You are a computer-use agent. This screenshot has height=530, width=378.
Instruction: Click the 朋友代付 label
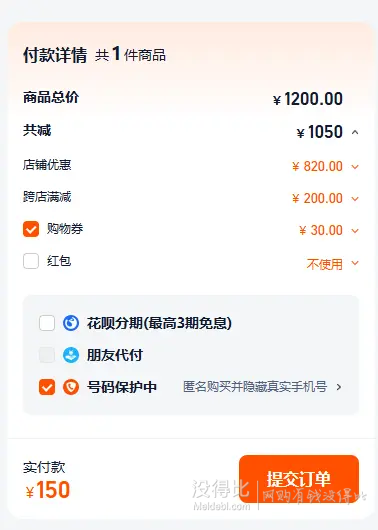[x=115, y=355]
